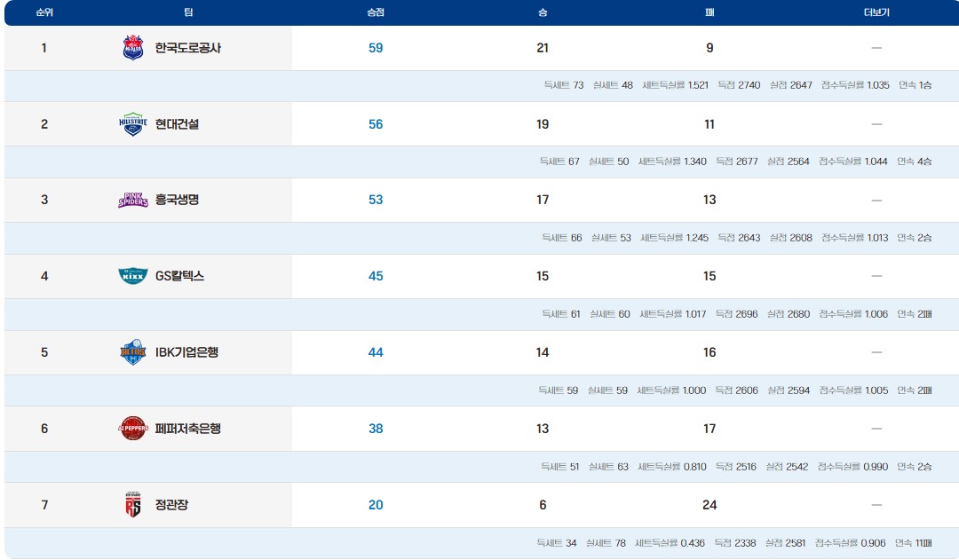Click the GS칼텍스 KIXX logo
959x560 pixels.
pyautogui.click(x=132, y=276)
